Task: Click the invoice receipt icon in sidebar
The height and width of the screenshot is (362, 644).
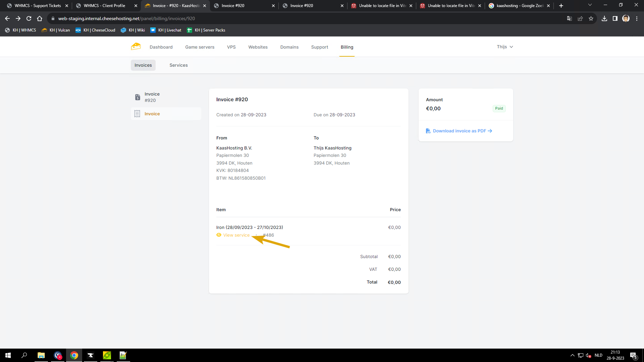Action: [x=137, y=114]
